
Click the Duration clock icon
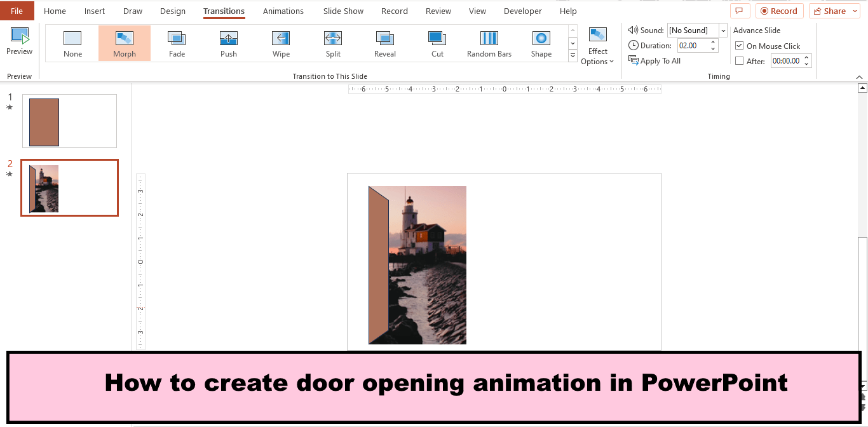[634, 45]
